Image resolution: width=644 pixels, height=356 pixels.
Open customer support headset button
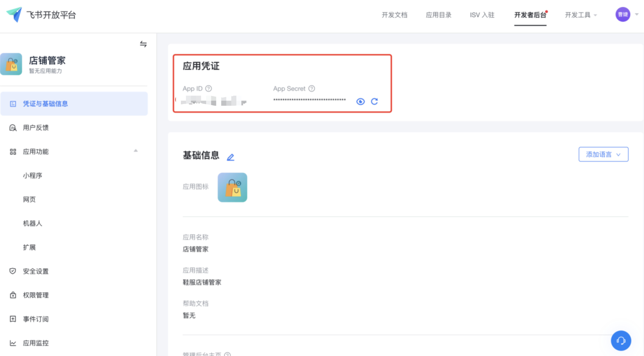(x=621, y=341)
